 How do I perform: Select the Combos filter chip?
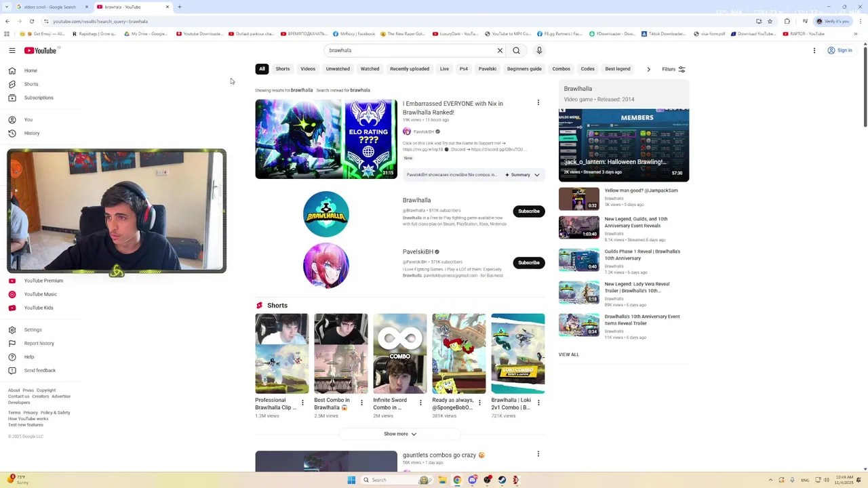pos(561,68)
